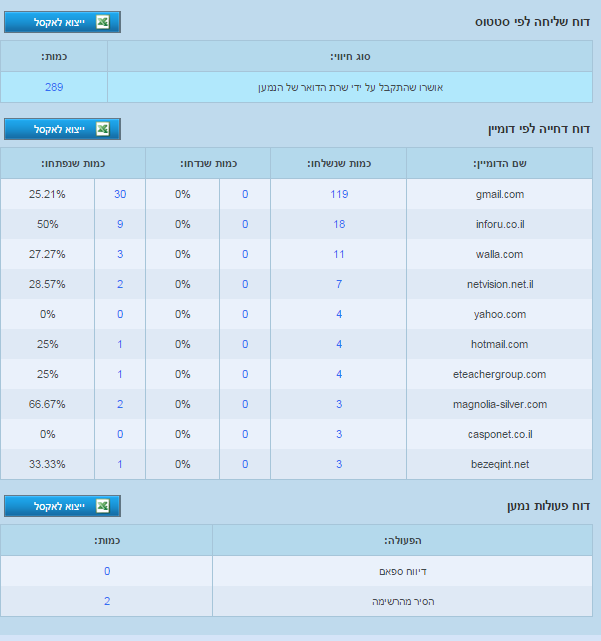
Task: Open the opened count 0 for yahoo.com
Action: tap(120, 314)
